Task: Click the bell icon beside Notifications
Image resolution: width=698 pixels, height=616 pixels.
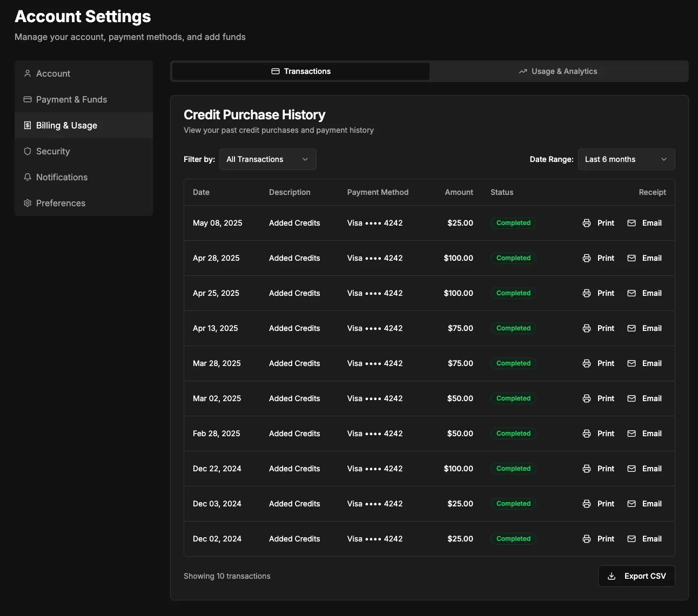Action: click(x=28, y=177)
